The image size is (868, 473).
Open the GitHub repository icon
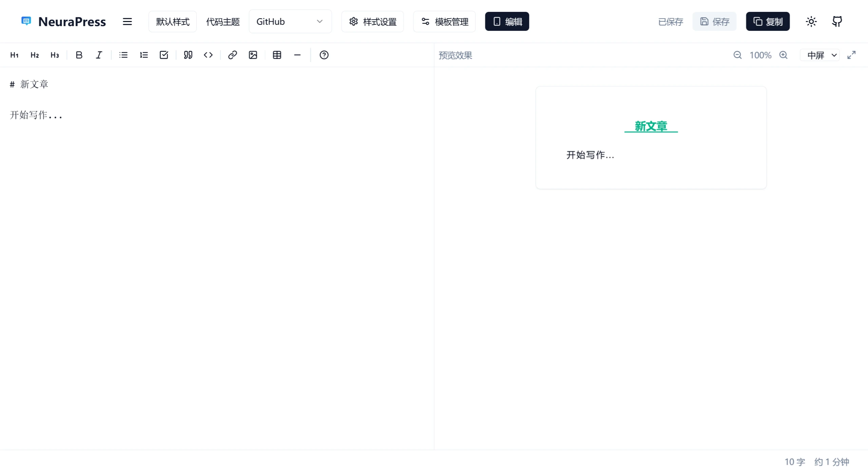coord(837,22)
